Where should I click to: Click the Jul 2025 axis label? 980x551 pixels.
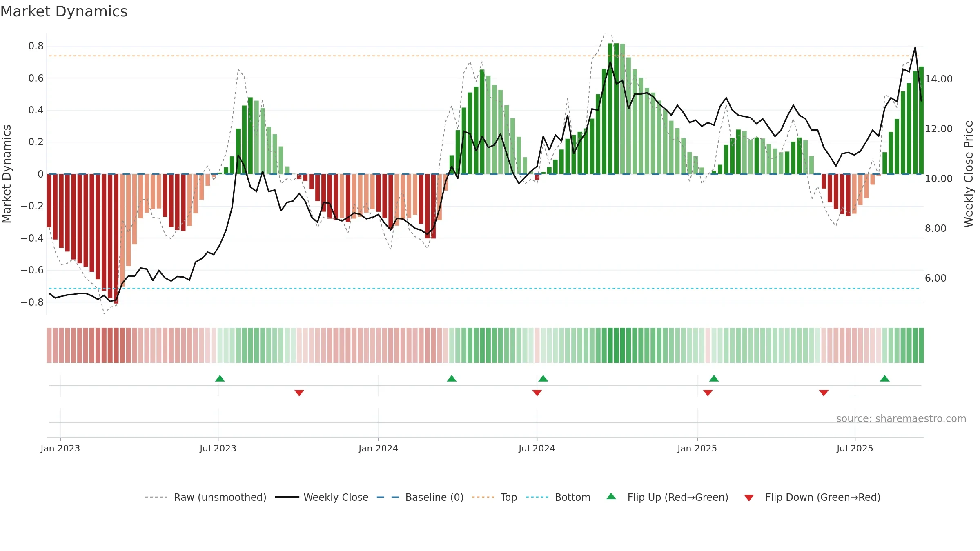(x=855, y=448)
